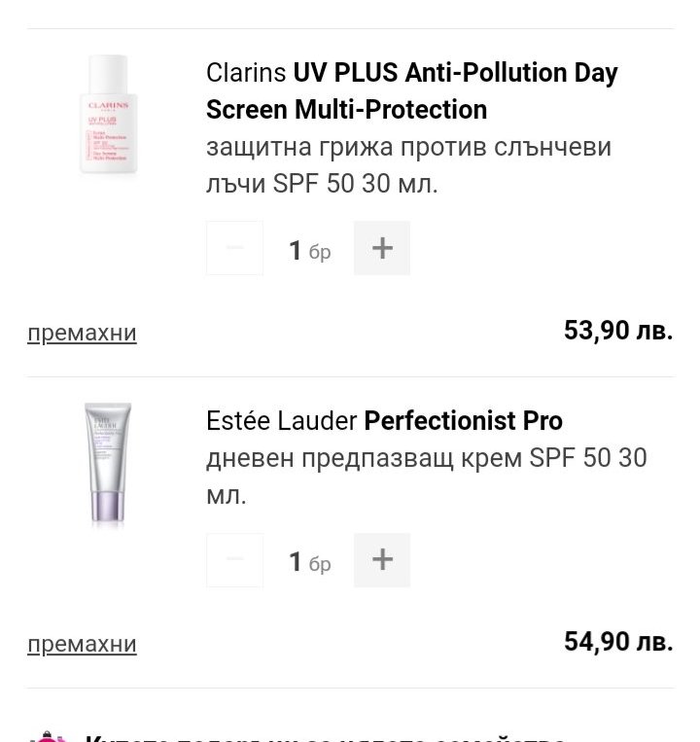700x742 pixels.
Task: Open the Estée Lauder tube product thumbnail
Action: (107, 465)
